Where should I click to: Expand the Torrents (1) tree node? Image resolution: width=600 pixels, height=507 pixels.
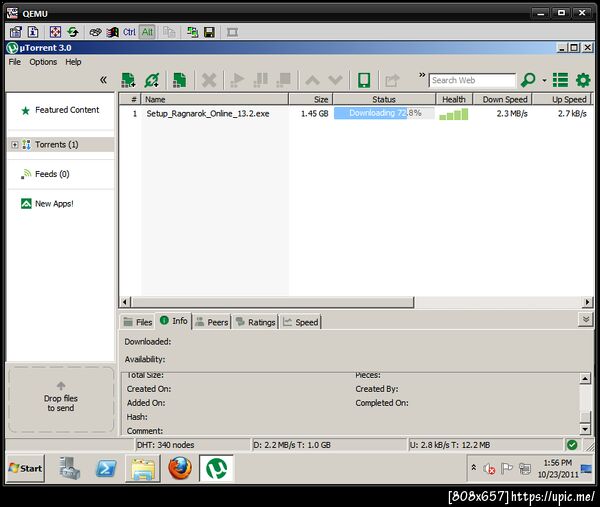[15, 145]
